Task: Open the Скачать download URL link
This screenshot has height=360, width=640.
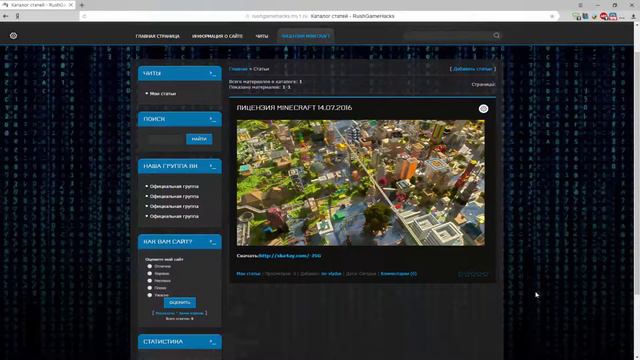Action: 290,256
